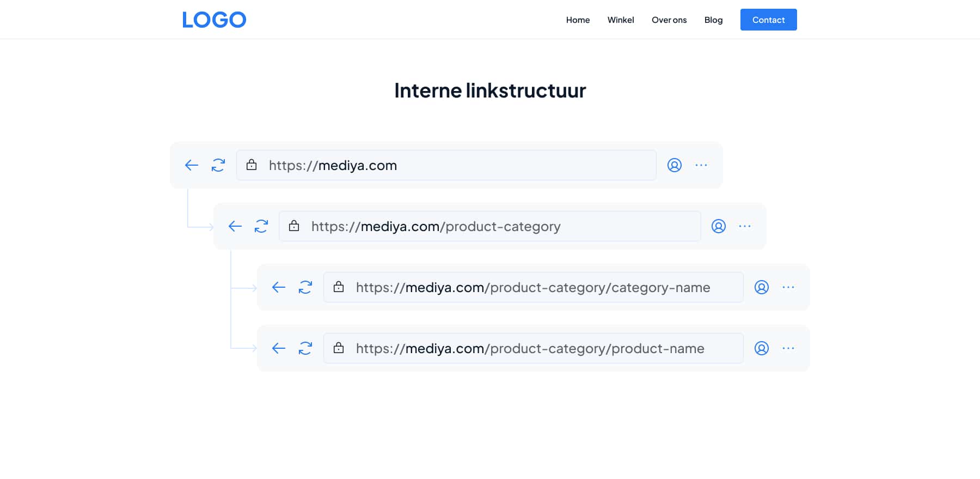Click profile icon in the product-name bar

click(761, 348)
